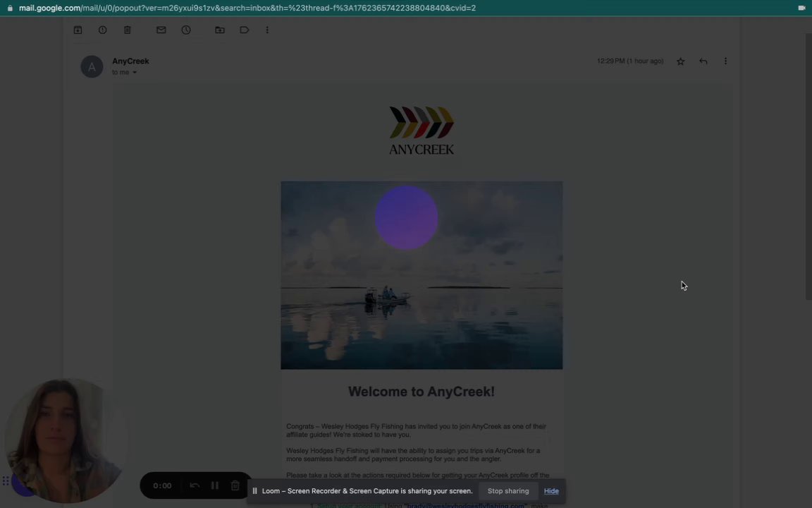
Task: Restart the Loom recording with the undo arrow
Action: 195,485
